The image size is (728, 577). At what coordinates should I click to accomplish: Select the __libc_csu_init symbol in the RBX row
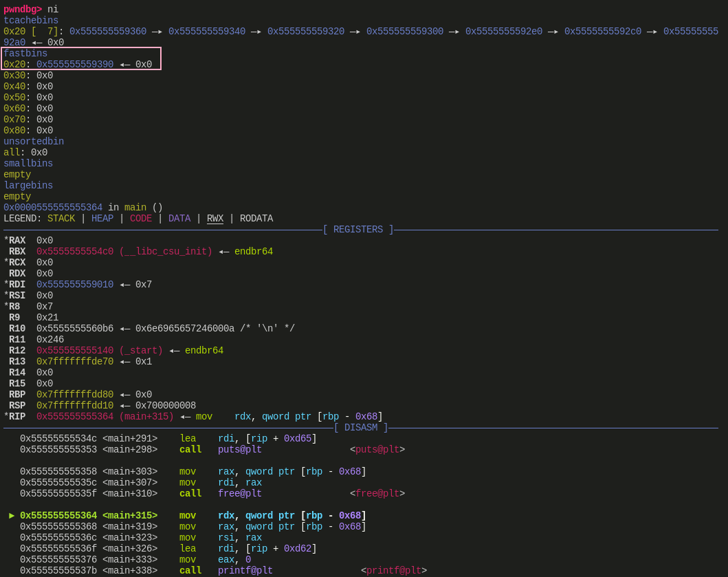[166, 252]
